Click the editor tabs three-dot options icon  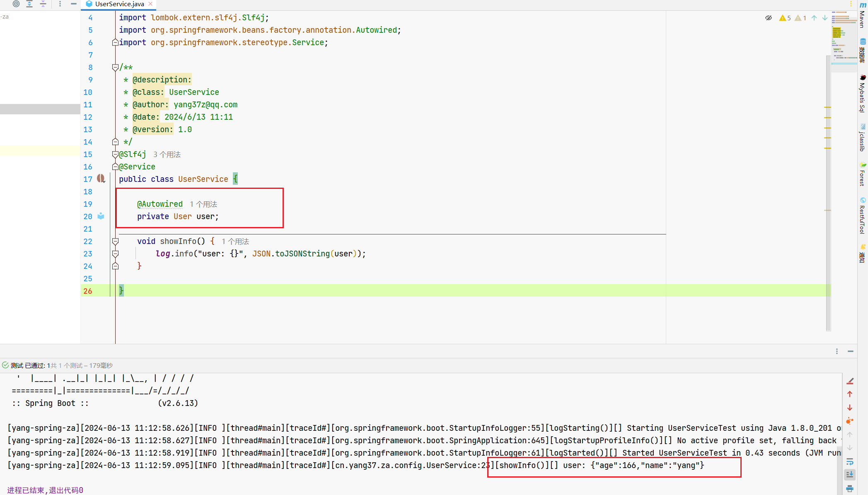[x=851, y=4]
